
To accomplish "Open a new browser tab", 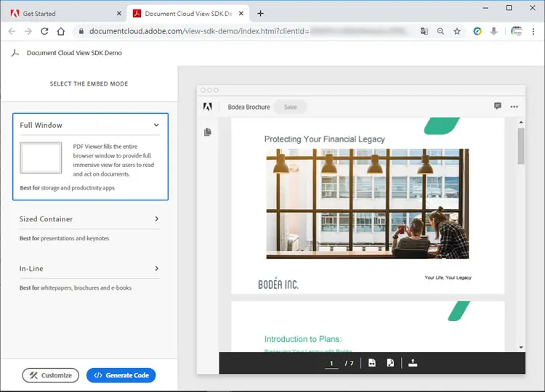I will tap(260, 14).
